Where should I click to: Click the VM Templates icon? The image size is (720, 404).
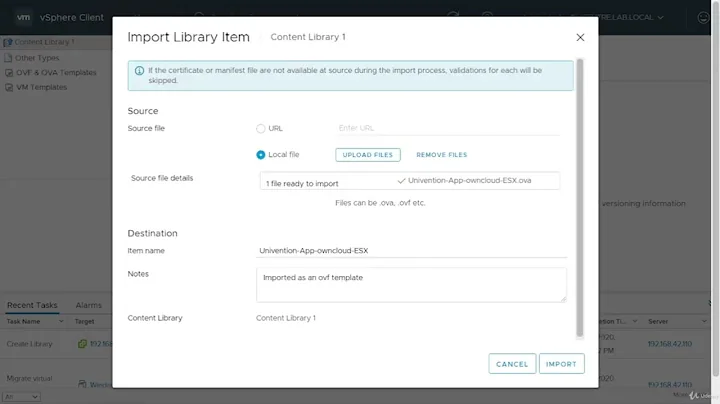click(x=9, y=87)
